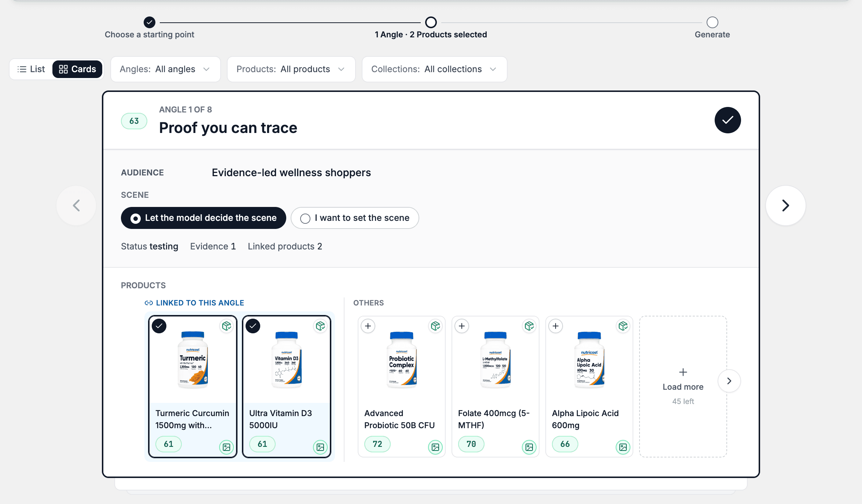Open image icon on Alpha Lipoic Acid card
The width and height of the screenshot is (862, 504).
click(623, 447)
